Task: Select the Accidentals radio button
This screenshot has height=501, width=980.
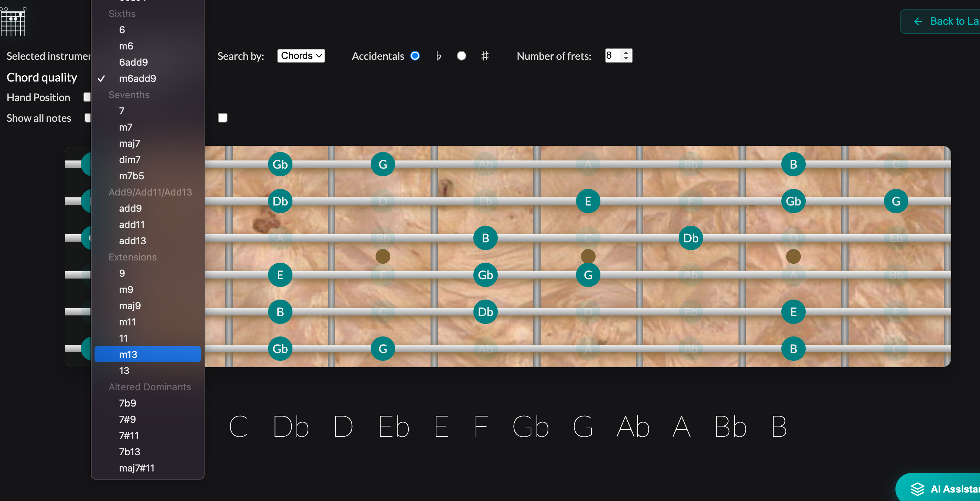Action: click(415, 56)
